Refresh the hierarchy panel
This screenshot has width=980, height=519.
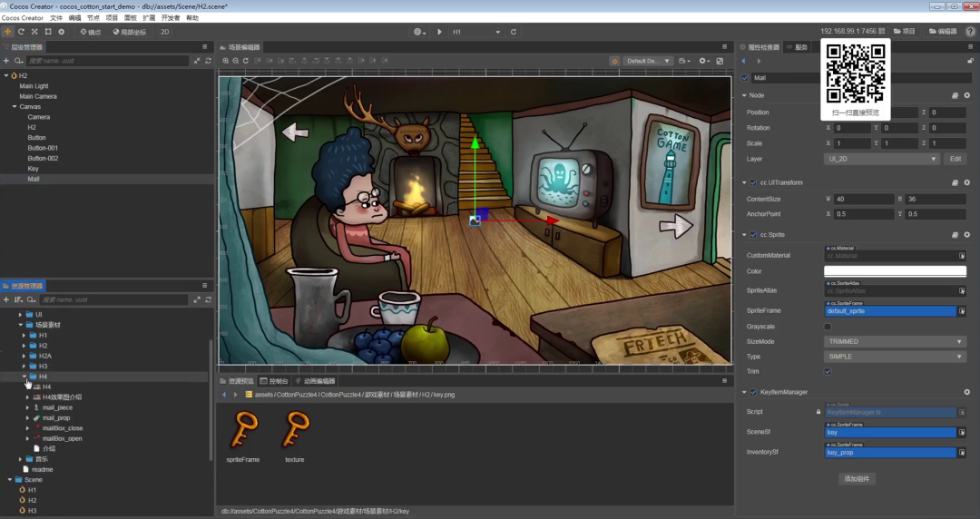click(x=208, y=61)
